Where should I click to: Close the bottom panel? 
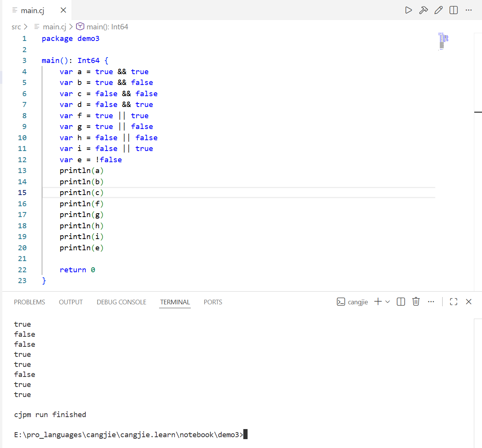(468, 302)
